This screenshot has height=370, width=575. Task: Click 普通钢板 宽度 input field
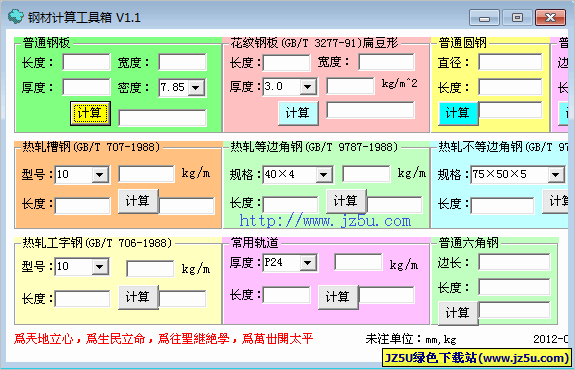coord(183,62)
